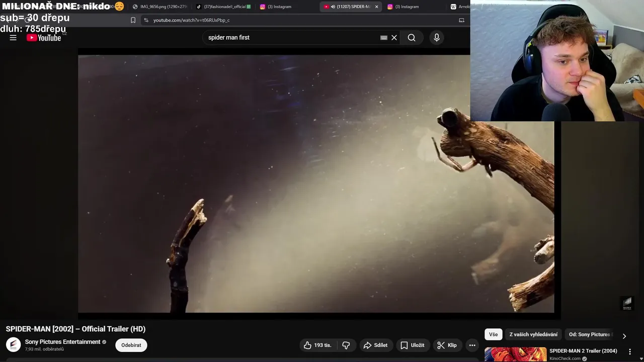Like the video with thumbs up 193 tis.

pos(318,345)
